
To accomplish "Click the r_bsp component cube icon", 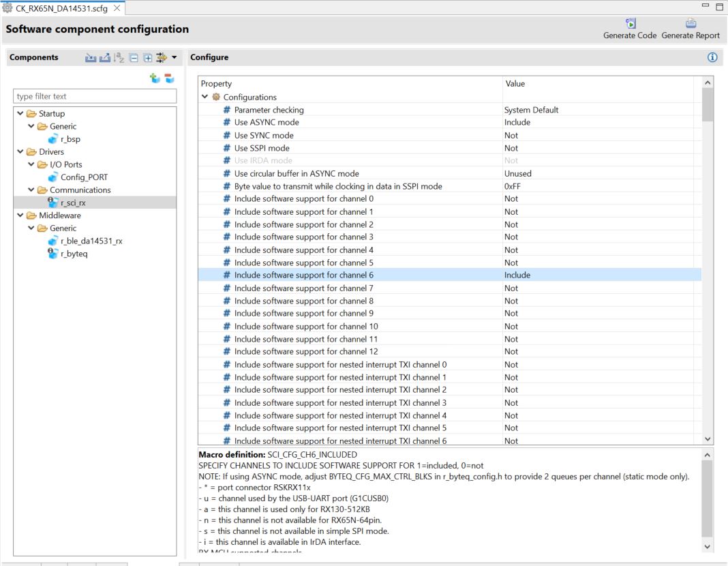I will pos(53,139).
